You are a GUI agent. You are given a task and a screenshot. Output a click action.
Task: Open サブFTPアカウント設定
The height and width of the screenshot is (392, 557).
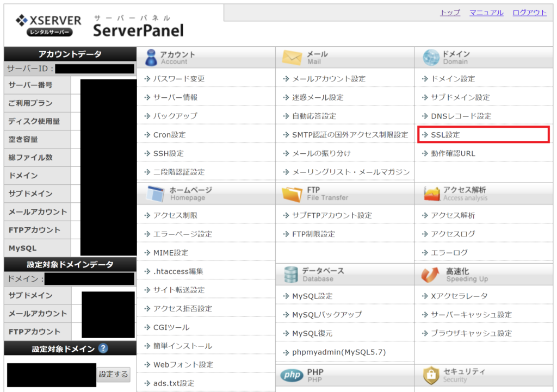[332, 215]
